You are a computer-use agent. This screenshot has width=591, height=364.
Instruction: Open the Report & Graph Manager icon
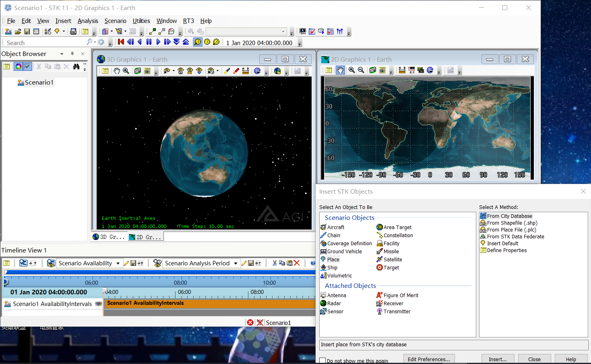coord(104,31)
